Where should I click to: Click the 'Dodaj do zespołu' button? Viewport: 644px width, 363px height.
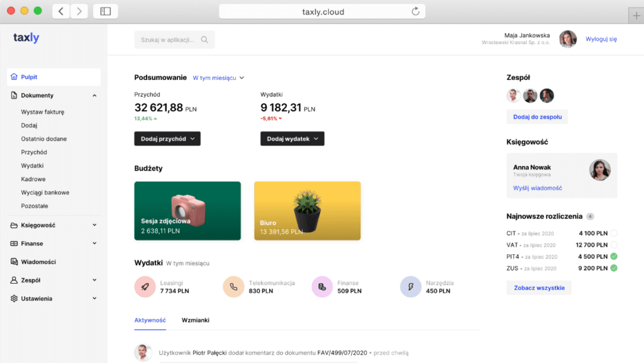click(x=537, y=116)
